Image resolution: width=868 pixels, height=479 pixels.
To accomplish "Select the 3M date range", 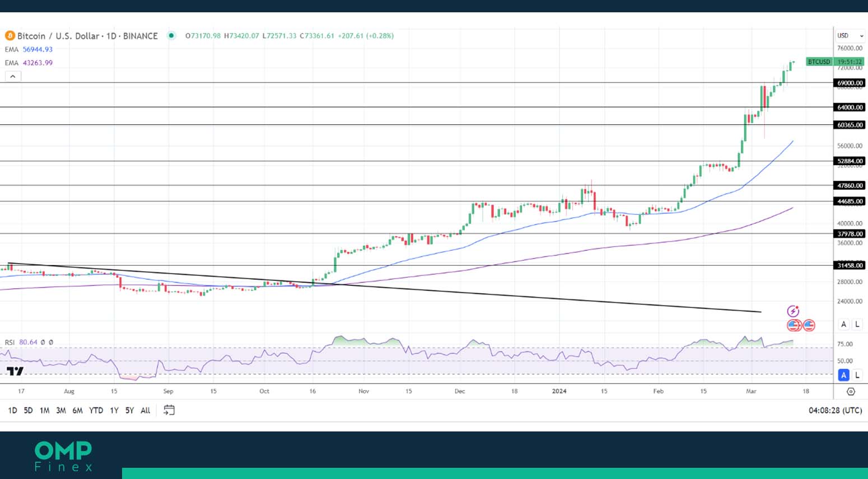I will tap(61, 410).
